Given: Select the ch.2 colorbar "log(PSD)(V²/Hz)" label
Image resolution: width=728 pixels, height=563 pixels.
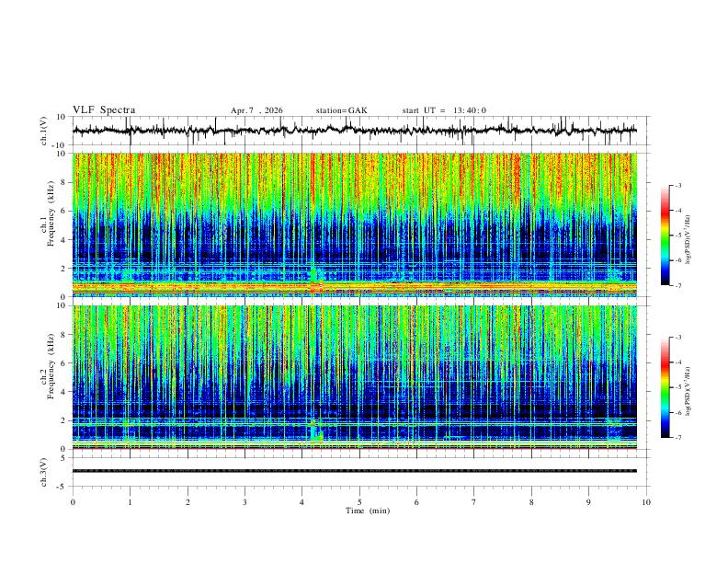Looking at the screenshot, I should [x=688, y=392].
